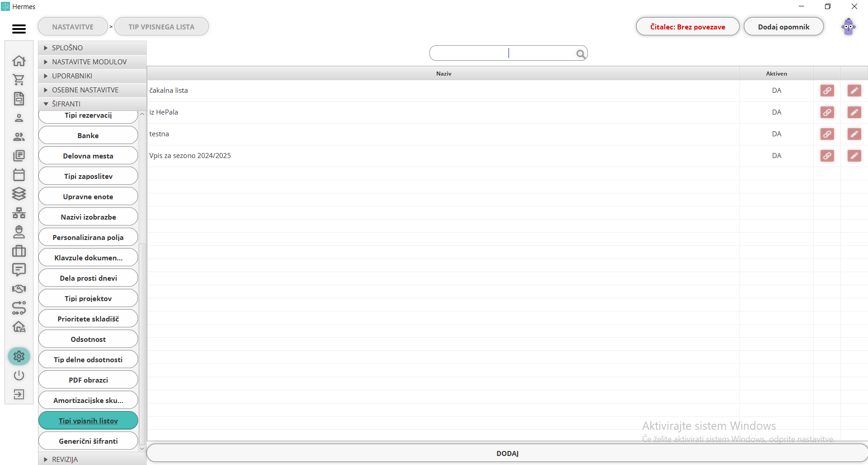Sort by Naziv column header
Viewport: 868px width, 465px height.
[444, 73]
